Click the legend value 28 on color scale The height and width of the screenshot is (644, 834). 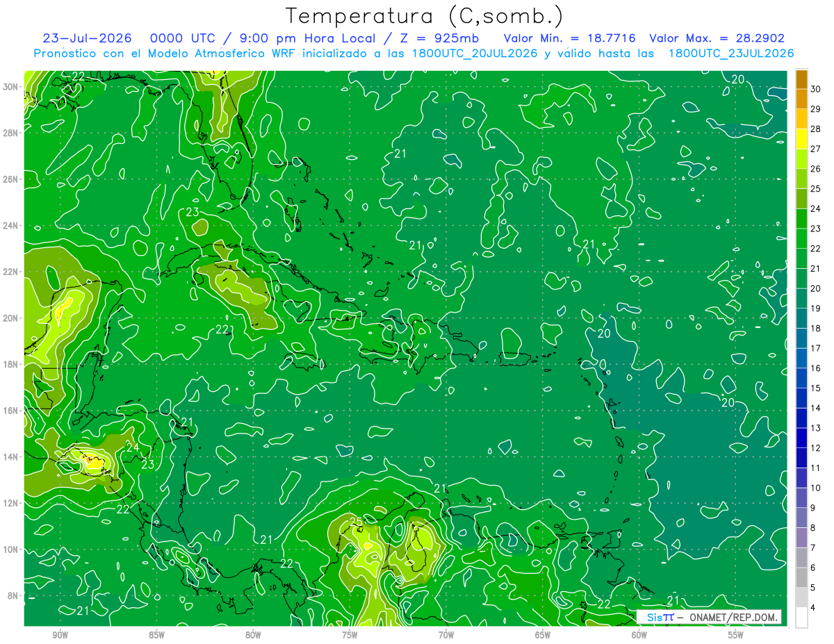(816, 129)
